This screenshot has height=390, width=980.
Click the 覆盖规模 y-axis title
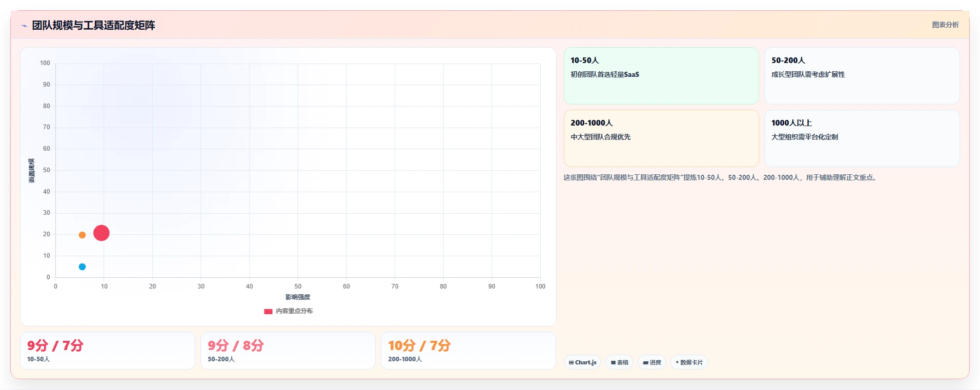(31, 171)
